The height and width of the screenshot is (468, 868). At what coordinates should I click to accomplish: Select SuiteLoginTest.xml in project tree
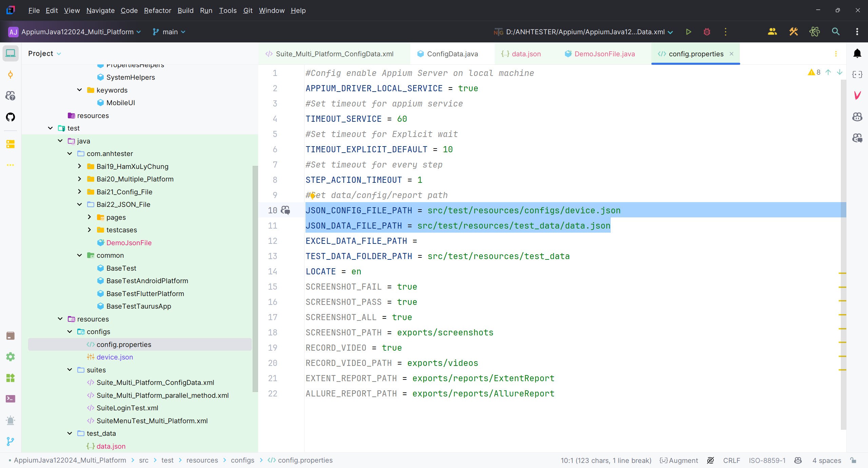[x=127, y=408]
